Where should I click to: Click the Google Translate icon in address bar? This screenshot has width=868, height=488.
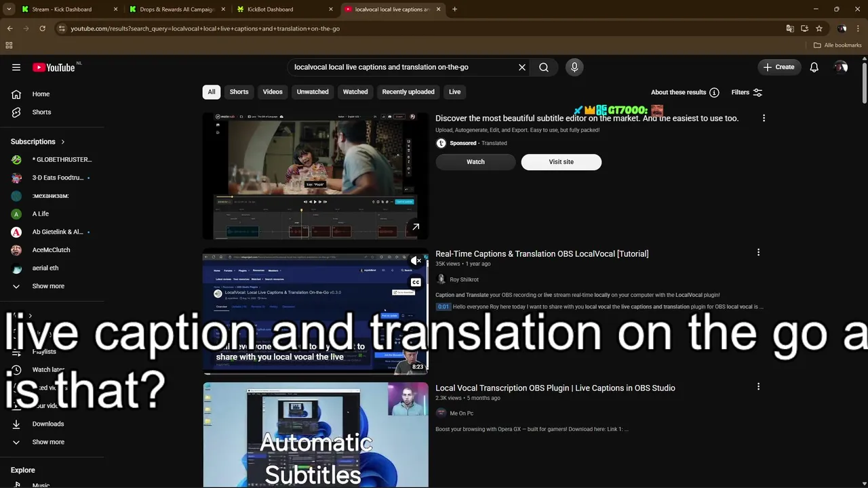[x=790, y=28]
